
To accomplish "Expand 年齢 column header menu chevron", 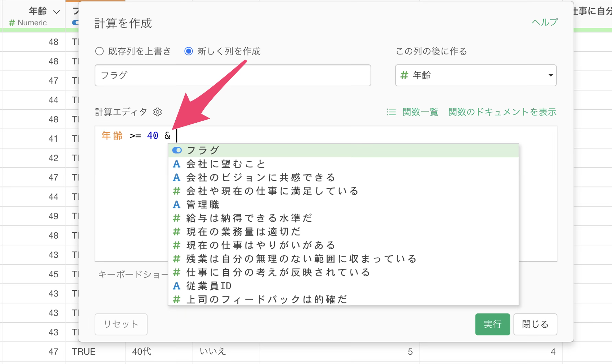I will (57, 12).
